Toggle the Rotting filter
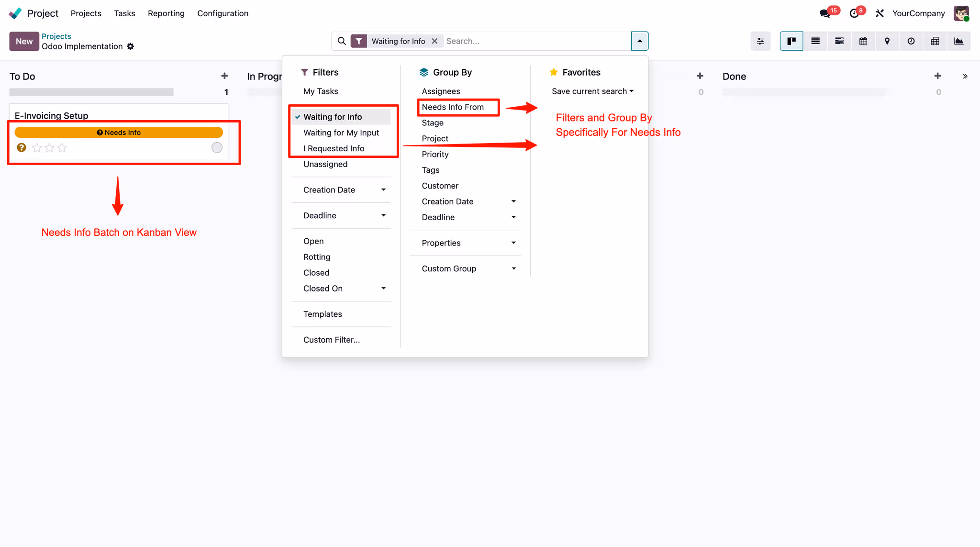This screenshot has width=980, height=547. tap(341, 257)
